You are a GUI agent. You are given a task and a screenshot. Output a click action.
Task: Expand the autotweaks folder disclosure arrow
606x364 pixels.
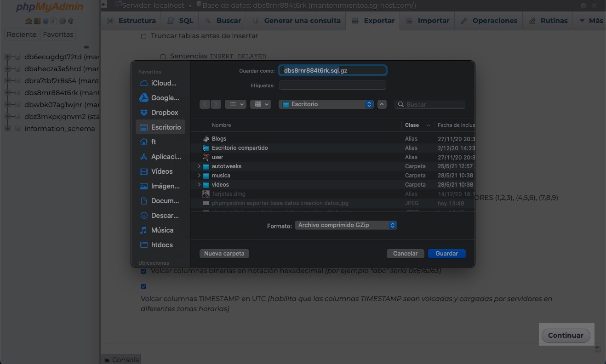coord(199,166)
